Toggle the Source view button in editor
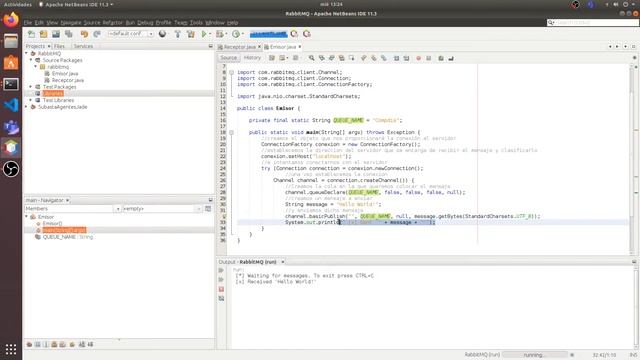The image size is (640, 360). 229,58
